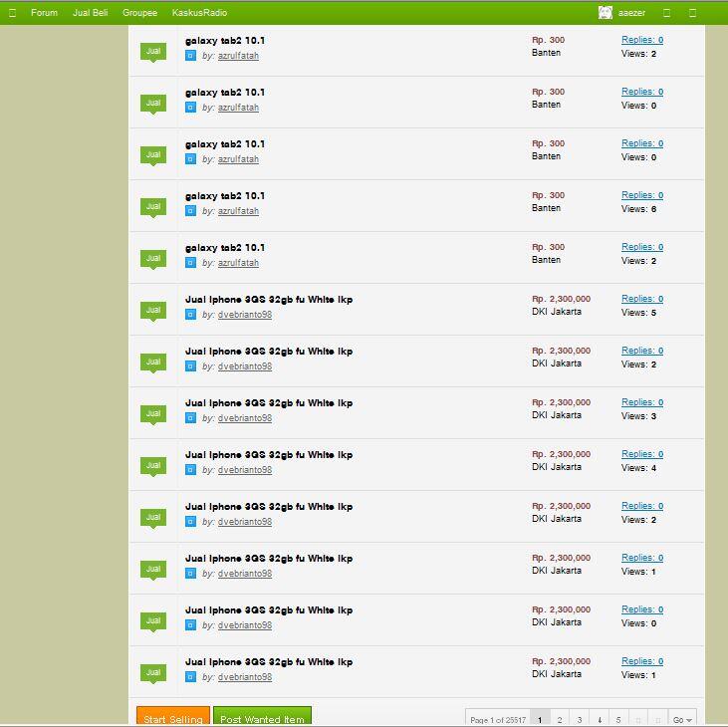This screenshot has width=728, height=727.
Task: Click the next-page icon right after page 5
Action: [x=638, y=720]
